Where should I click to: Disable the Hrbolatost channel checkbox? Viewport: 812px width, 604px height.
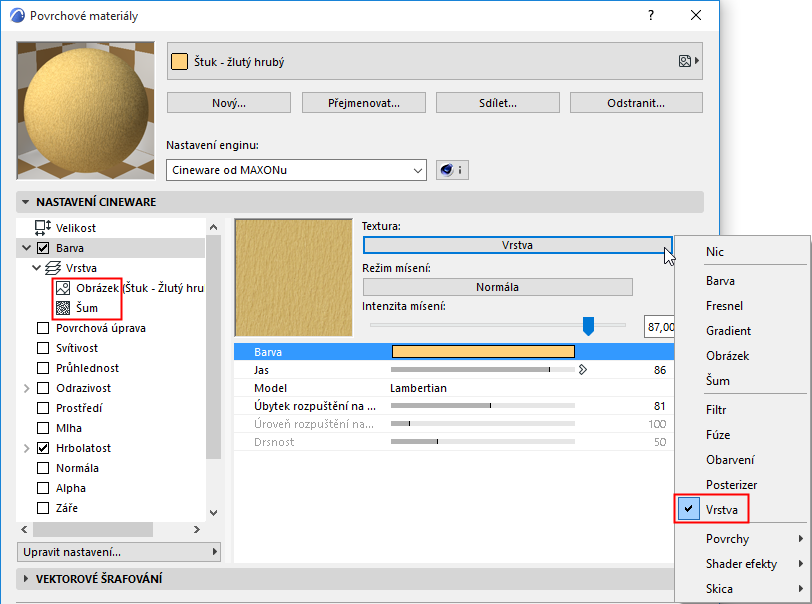(42, 447)
